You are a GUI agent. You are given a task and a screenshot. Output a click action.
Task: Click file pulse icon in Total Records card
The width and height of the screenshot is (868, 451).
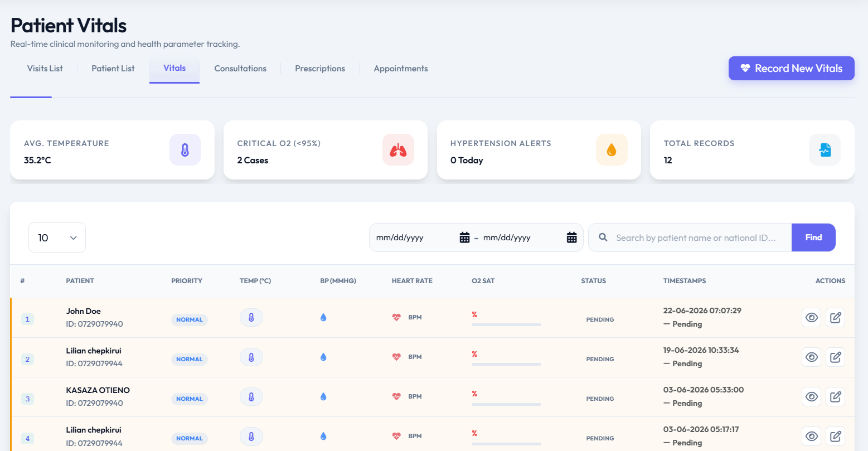825,150
